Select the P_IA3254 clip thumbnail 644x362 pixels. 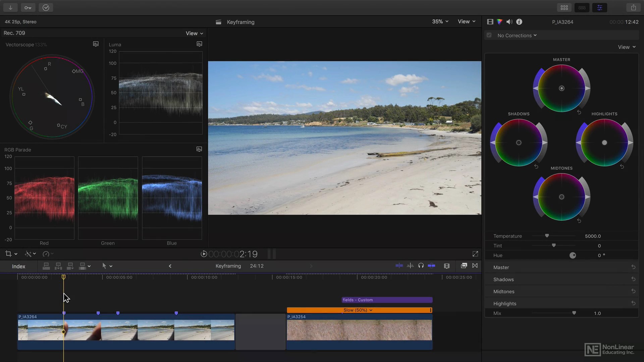click(359, 330)
